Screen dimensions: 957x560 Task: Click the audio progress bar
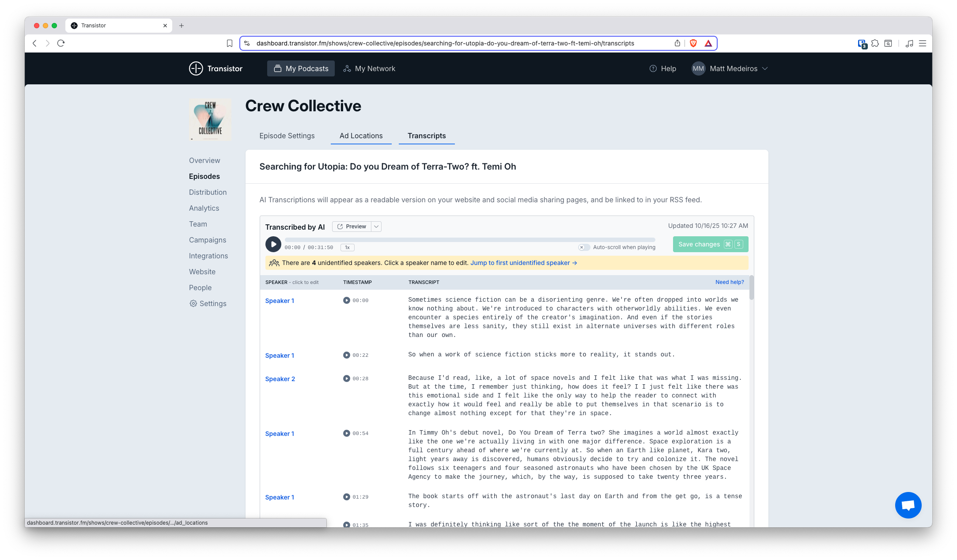[469, 240]
